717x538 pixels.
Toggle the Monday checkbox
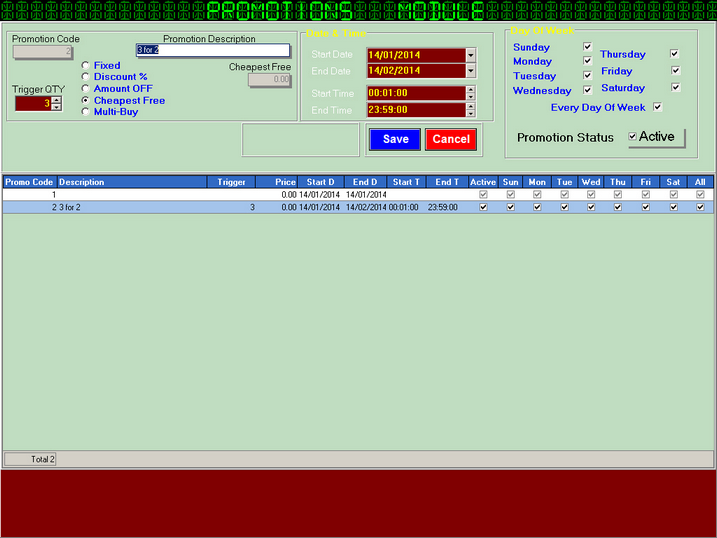tap(588, 60)
